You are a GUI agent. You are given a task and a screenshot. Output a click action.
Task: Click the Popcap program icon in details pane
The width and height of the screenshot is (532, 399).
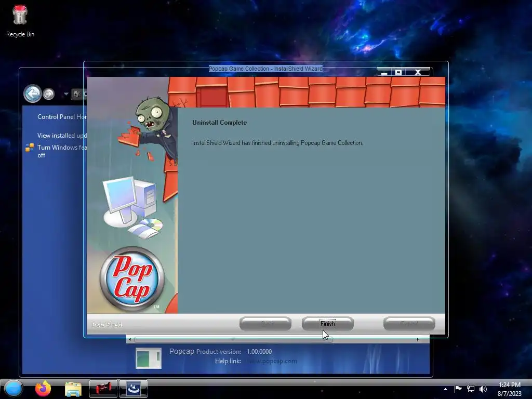click(x=149, y=358)
